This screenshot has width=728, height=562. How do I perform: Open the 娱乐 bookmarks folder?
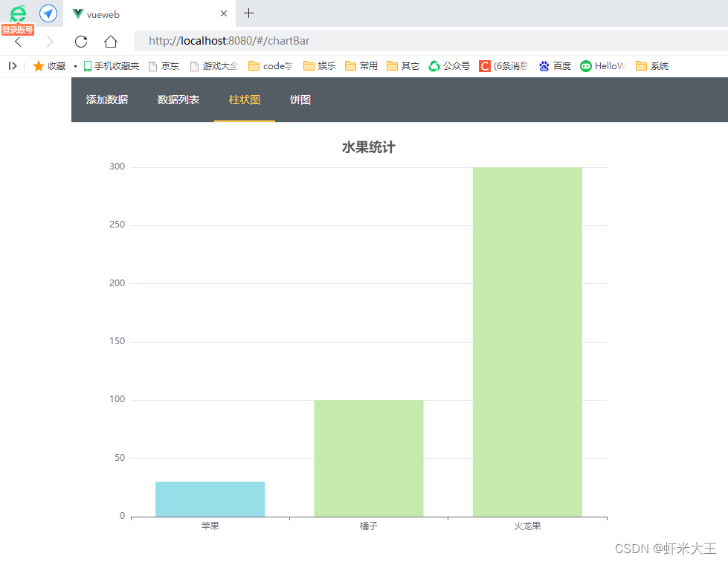319,65
